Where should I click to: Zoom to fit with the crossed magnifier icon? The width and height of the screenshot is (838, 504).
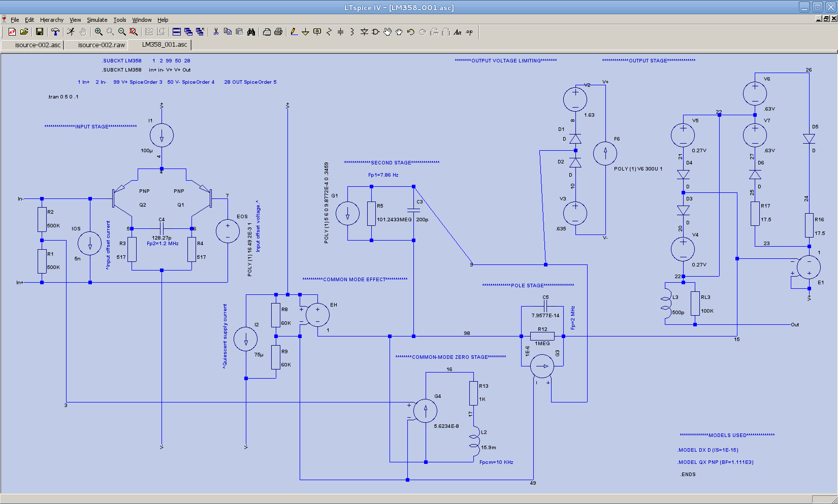134,31
